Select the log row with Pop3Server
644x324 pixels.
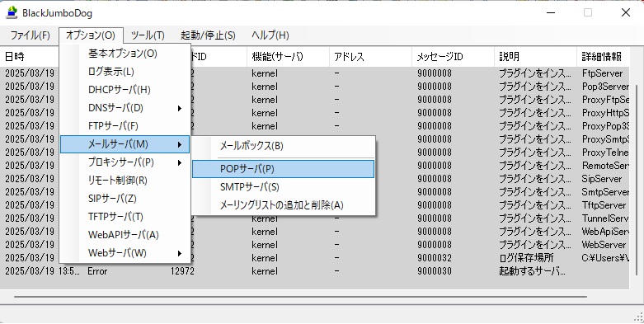[x=315, y=87]
